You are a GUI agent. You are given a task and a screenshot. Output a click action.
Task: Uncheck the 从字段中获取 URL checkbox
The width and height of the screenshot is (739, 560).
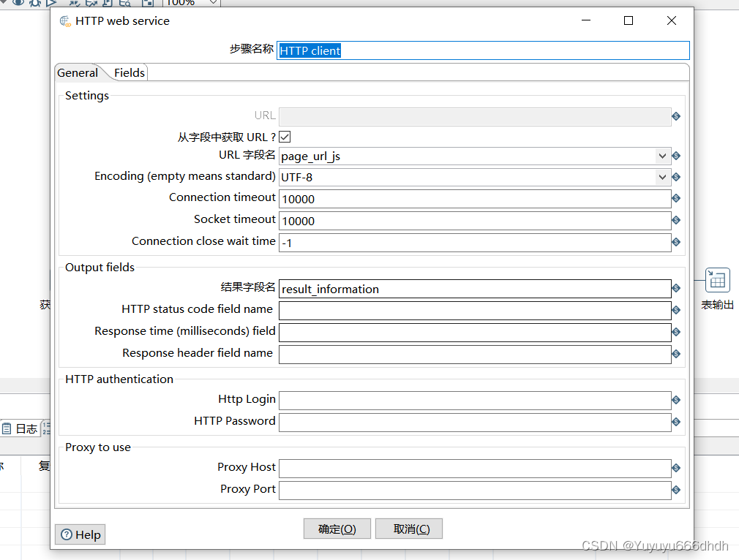284,136
